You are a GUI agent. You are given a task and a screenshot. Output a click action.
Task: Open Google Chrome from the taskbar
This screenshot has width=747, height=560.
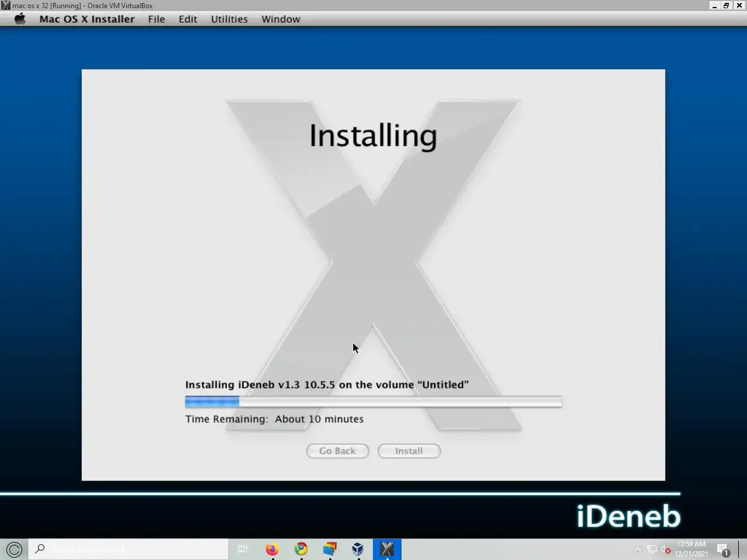[x=301, y=549]
